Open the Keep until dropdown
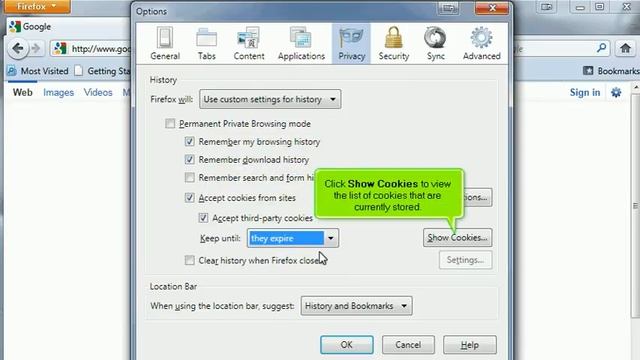 pos(293,238)
